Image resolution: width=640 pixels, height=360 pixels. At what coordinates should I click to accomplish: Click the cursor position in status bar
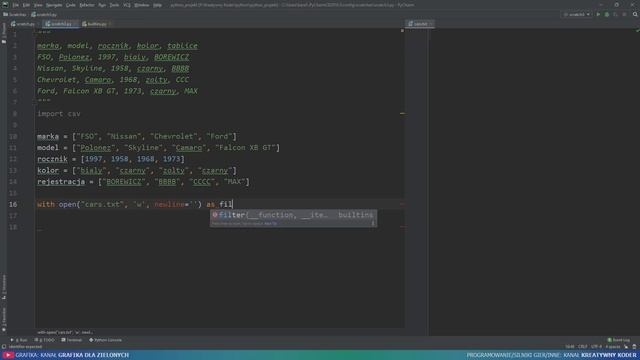570,347
